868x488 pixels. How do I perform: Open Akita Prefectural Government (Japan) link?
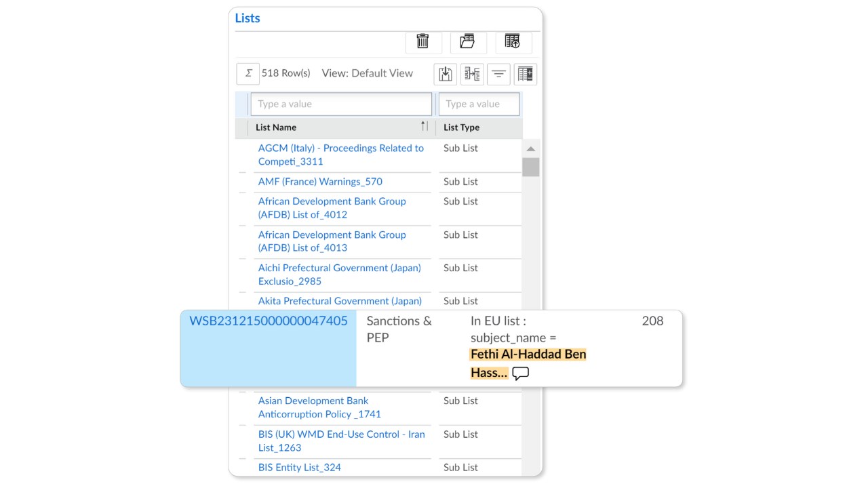pyautogui.click(x=340, y=301)
